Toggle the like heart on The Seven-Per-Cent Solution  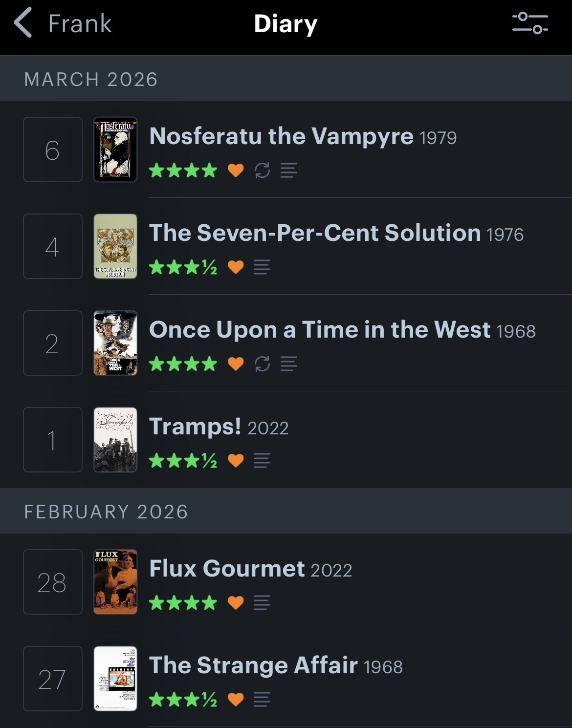236,267
